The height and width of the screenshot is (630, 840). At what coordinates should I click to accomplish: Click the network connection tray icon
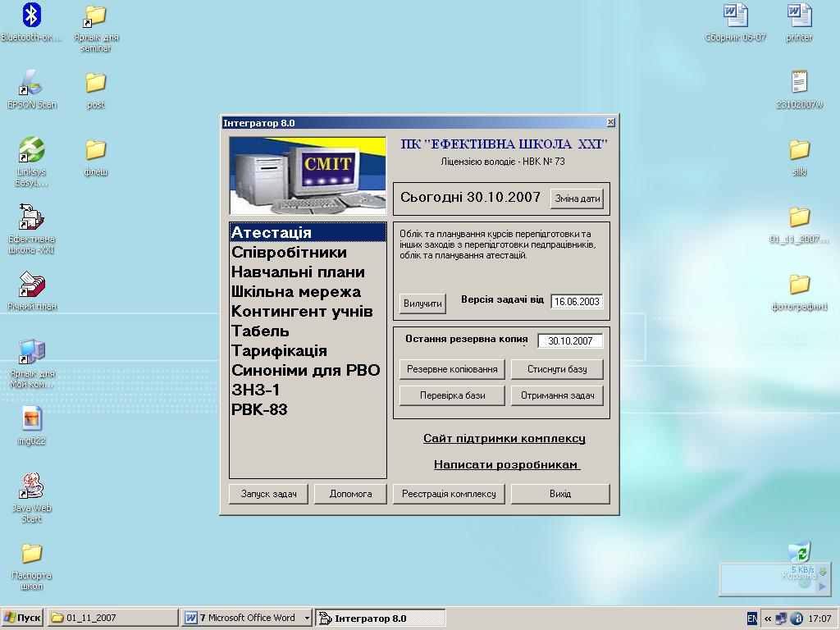782,619
